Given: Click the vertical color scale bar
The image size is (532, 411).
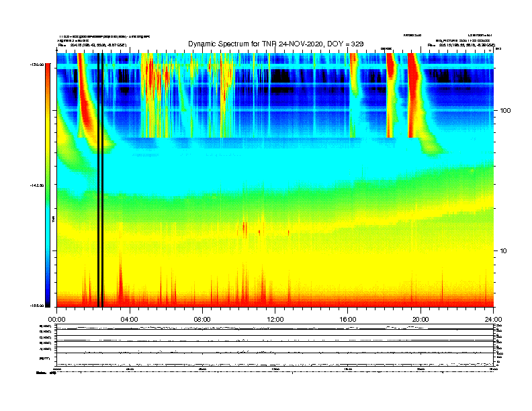Looking at the screenshot, I should (x=48, y=185).
